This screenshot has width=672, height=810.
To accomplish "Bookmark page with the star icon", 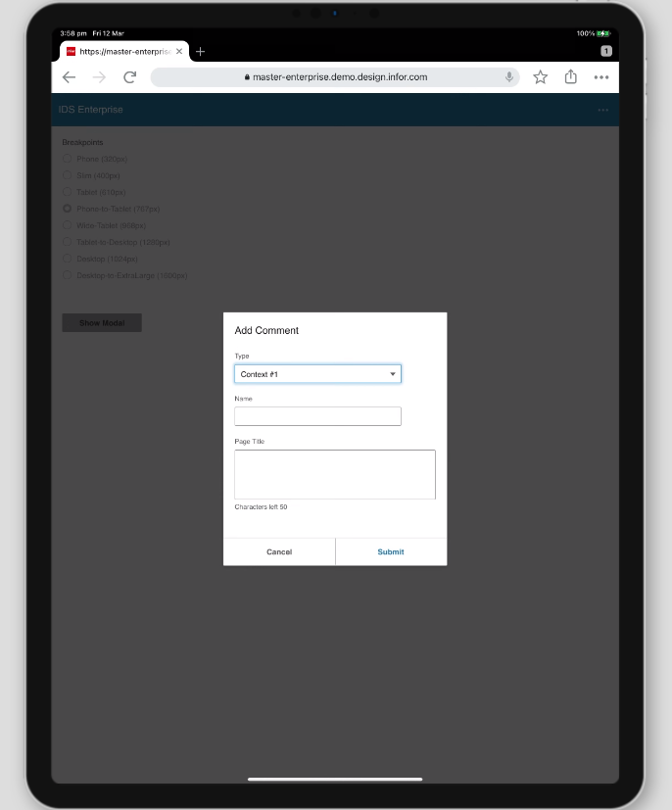I will pos(541,77).
